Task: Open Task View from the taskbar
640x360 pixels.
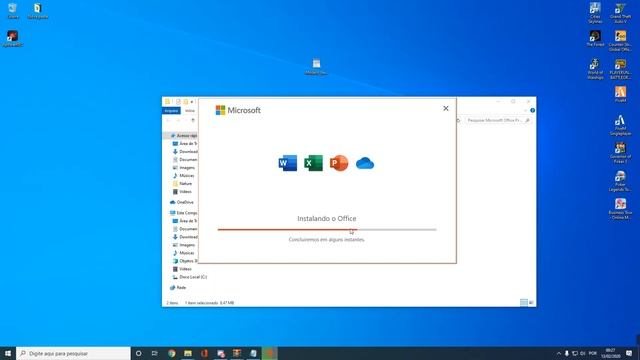Action: click(x=155, y=353)
